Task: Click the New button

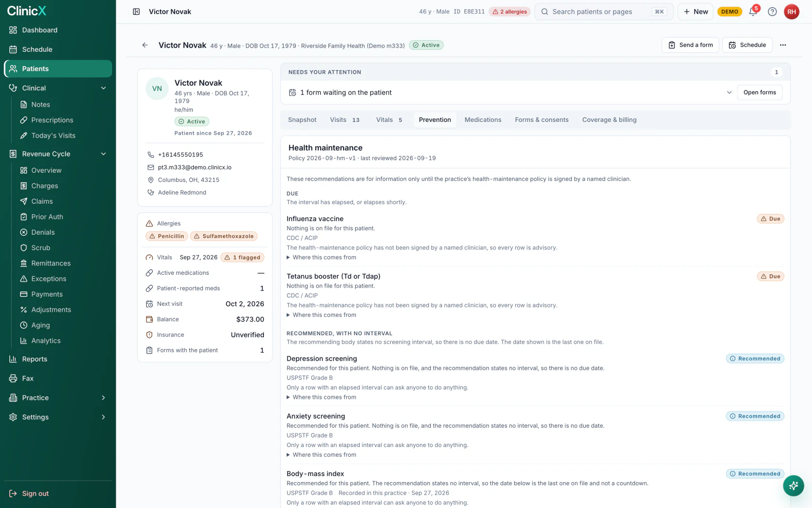Action: coord(695,12)
